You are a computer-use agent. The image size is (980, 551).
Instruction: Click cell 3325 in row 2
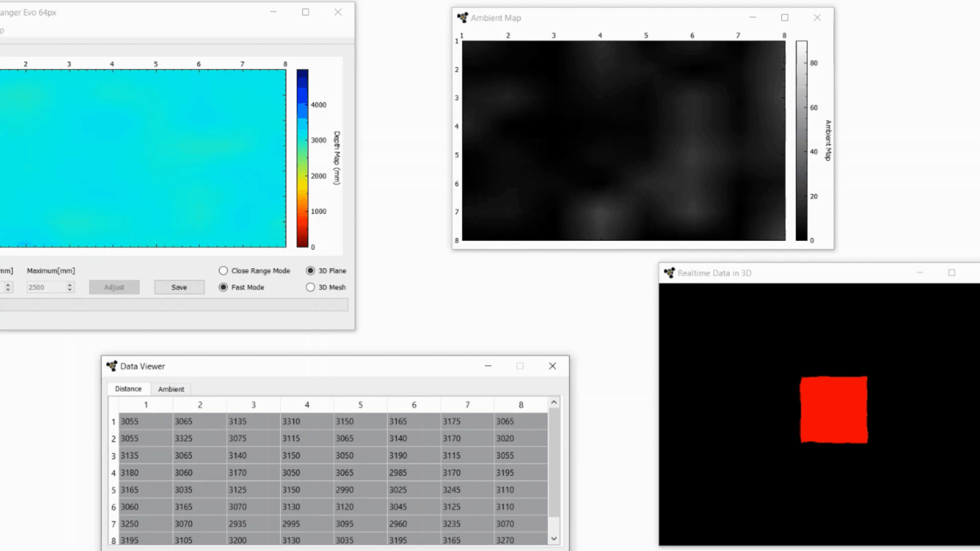coord(200,438)
